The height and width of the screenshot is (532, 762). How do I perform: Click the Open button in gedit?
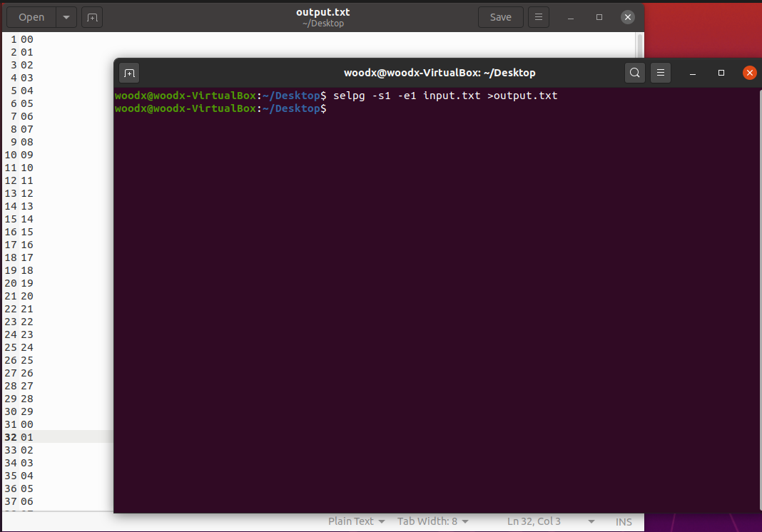(31, 18)
